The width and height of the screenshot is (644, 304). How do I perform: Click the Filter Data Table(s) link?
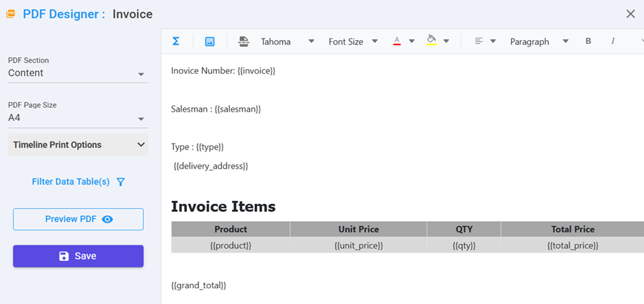pyautogui.click(x=71, y=182)
